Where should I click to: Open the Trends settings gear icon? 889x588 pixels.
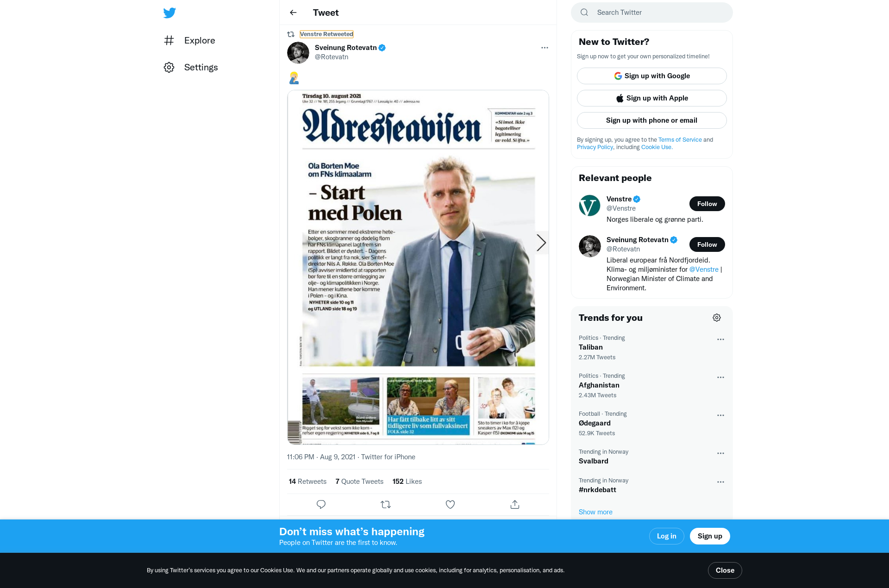pyautogui.click(x=717, y=318)
